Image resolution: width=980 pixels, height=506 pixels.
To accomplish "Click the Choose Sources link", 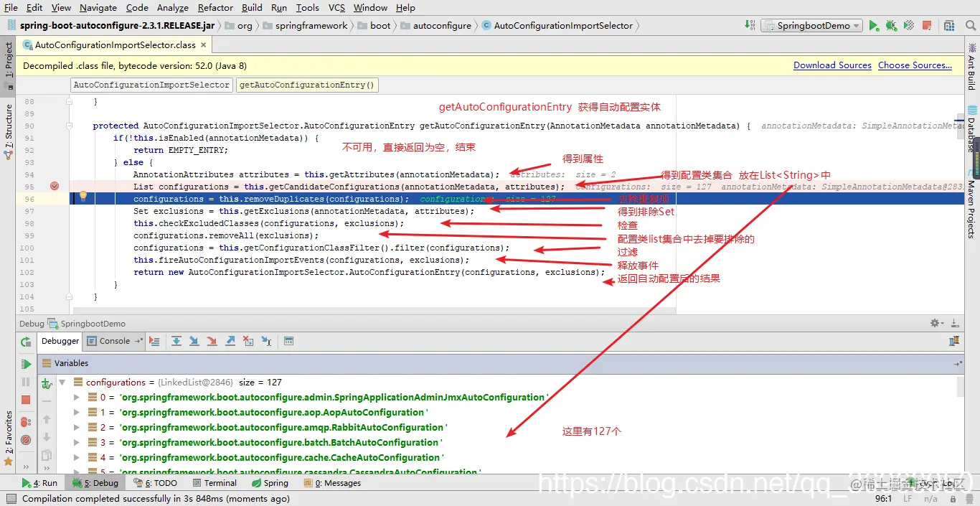I will click(915, 65).
